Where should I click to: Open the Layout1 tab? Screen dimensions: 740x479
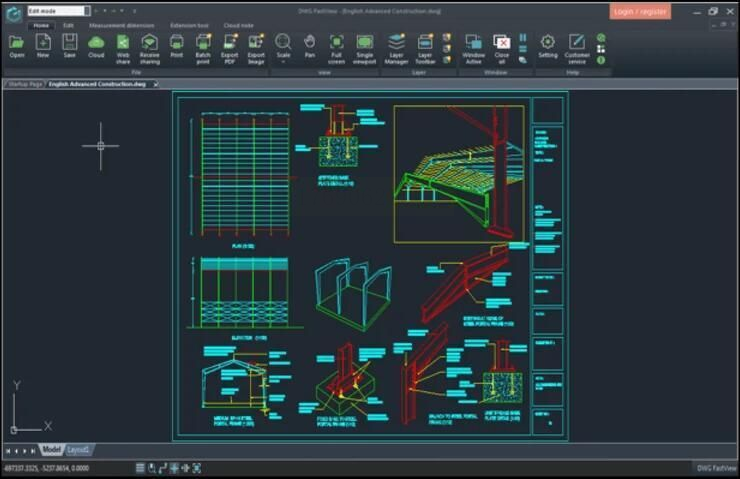[78, 450]
